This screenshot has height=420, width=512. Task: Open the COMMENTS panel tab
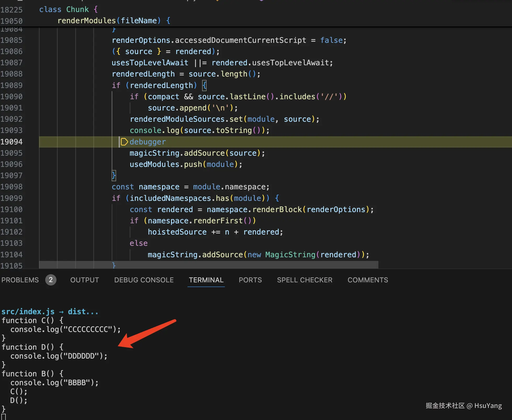(368, 280)
